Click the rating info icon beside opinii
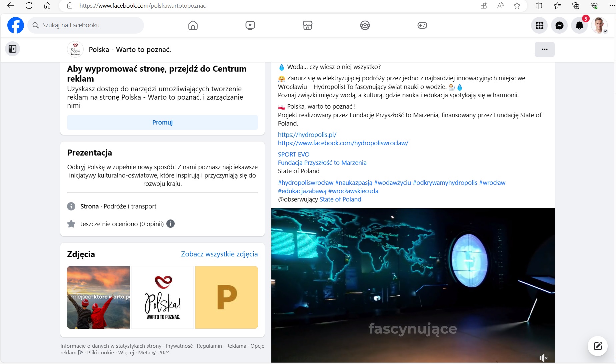The width and height of the screenshot is (616, 364). pyautogui.click(x=170, y=224)
